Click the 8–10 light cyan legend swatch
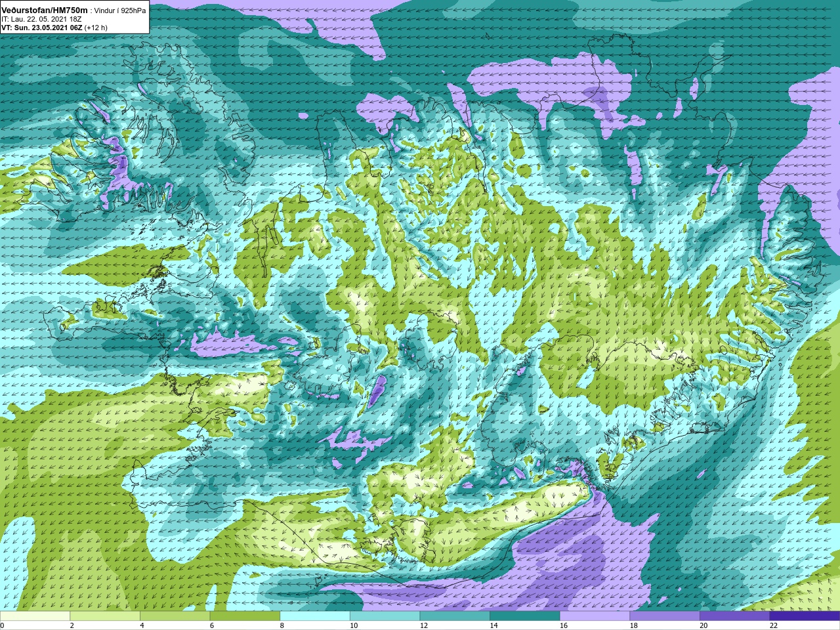Viewport: 840px width, 630px height. point(315,616)
